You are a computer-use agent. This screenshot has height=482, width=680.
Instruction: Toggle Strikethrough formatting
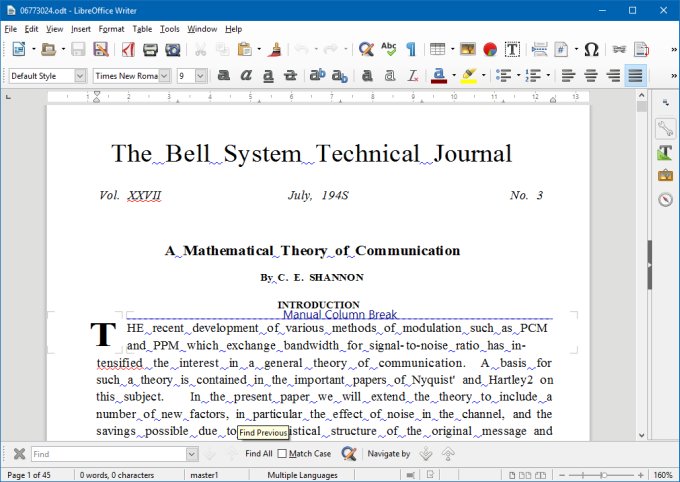(x=290, y=75)
